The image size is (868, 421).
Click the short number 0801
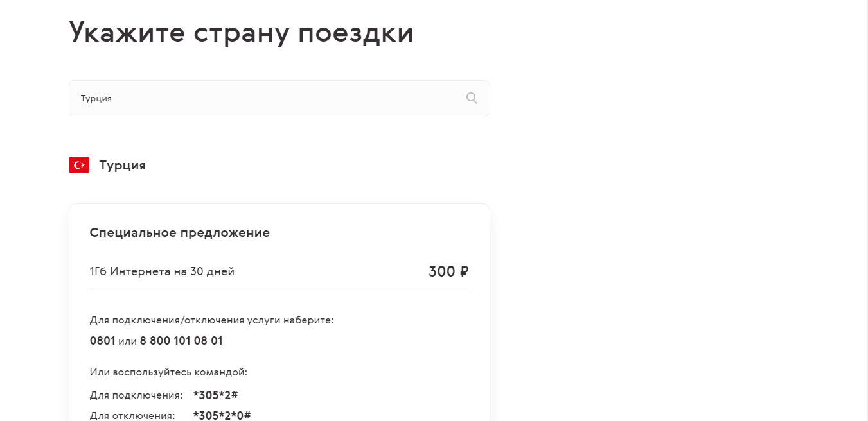click(102, 341)
